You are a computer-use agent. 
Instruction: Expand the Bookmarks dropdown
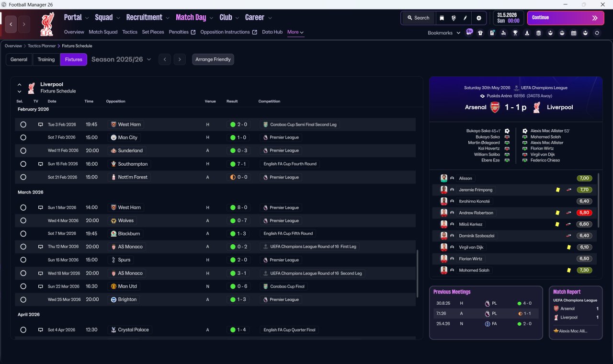[444, 33]
